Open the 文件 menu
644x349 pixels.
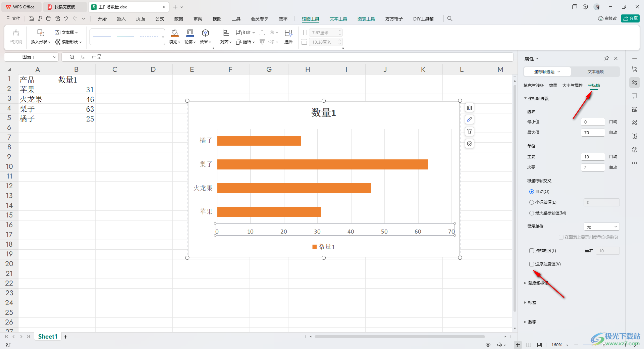(x=13, y=19)
